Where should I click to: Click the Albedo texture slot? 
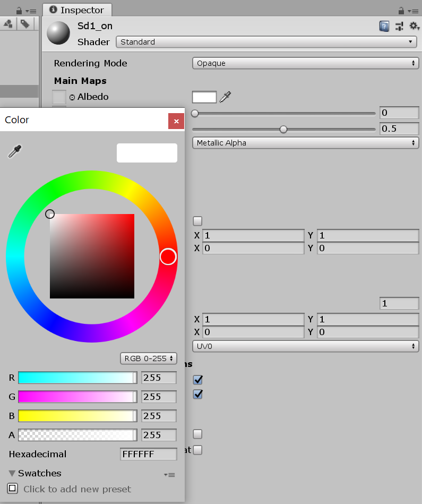click(59, 97)
